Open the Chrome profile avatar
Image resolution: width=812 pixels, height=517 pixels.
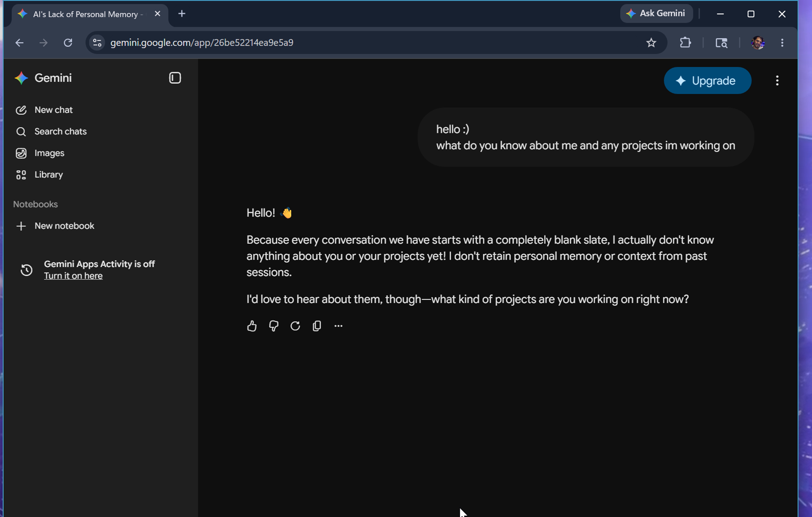(758, 43)
